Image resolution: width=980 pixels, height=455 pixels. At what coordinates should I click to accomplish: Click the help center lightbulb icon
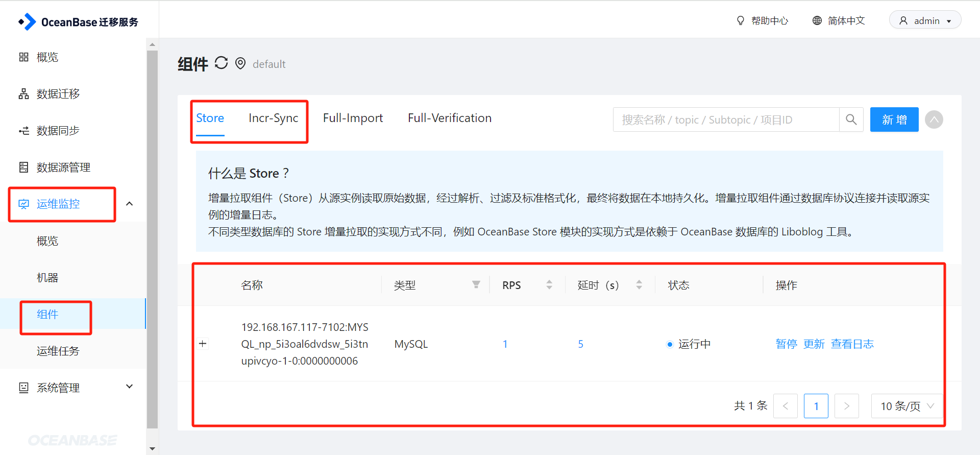[x=741, y=20]
